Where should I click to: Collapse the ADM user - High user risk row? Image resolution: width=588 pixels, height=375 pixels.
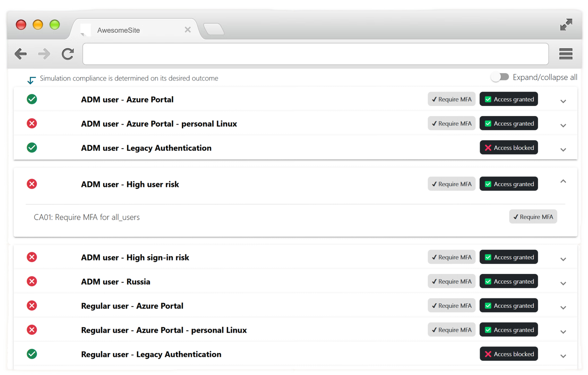563,181
